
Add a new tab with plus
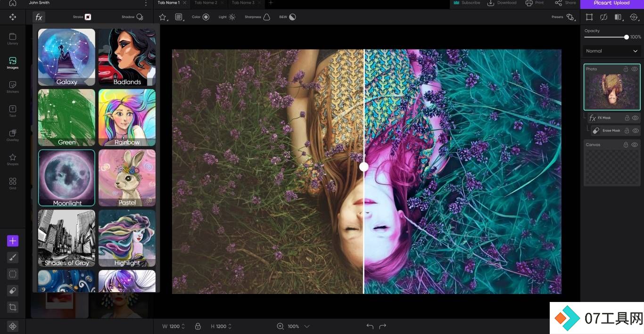click(x=271, y=3)
